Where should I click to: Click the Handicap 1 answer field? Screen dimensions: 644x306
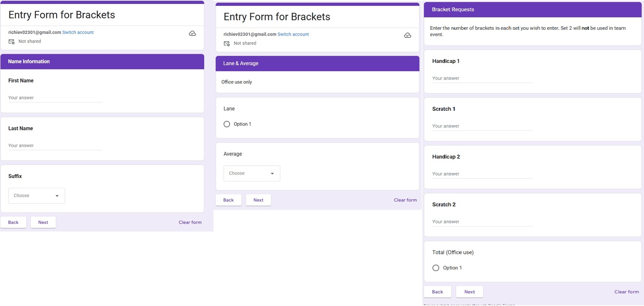coord(482,78)
